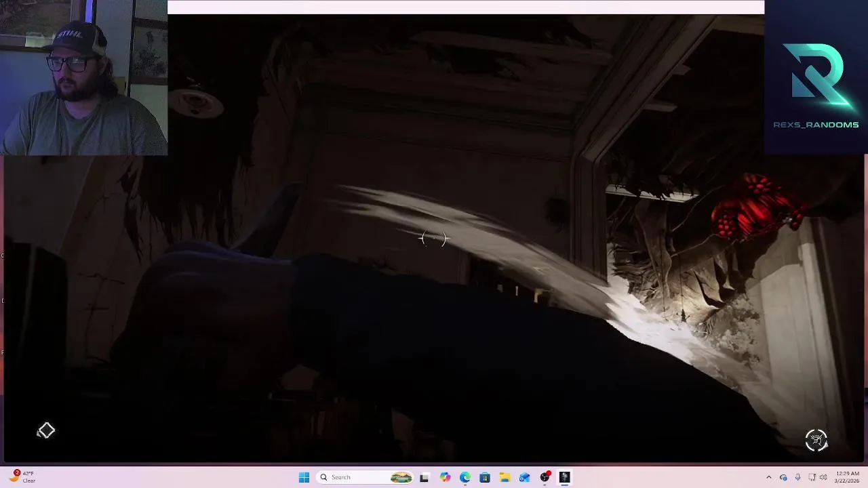
Task: Open Microsoft Edge from the taskbar
Action: coord(465,477)
